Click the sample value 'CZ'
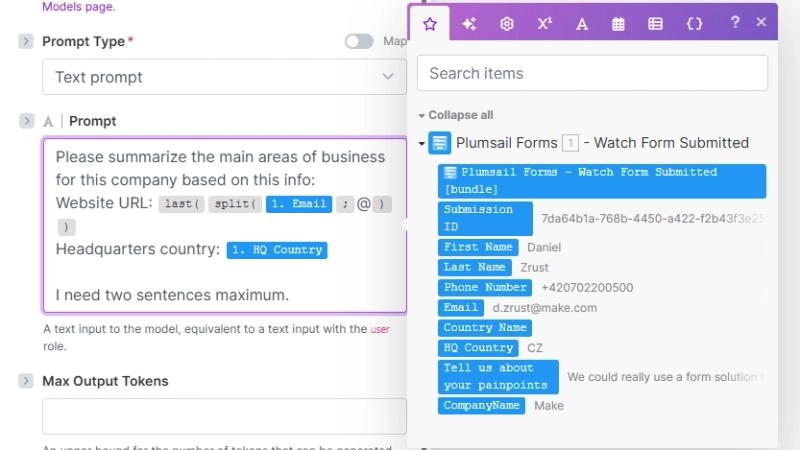Image resolution: width=800 pixels, height=450 pixels. [535, 348]
